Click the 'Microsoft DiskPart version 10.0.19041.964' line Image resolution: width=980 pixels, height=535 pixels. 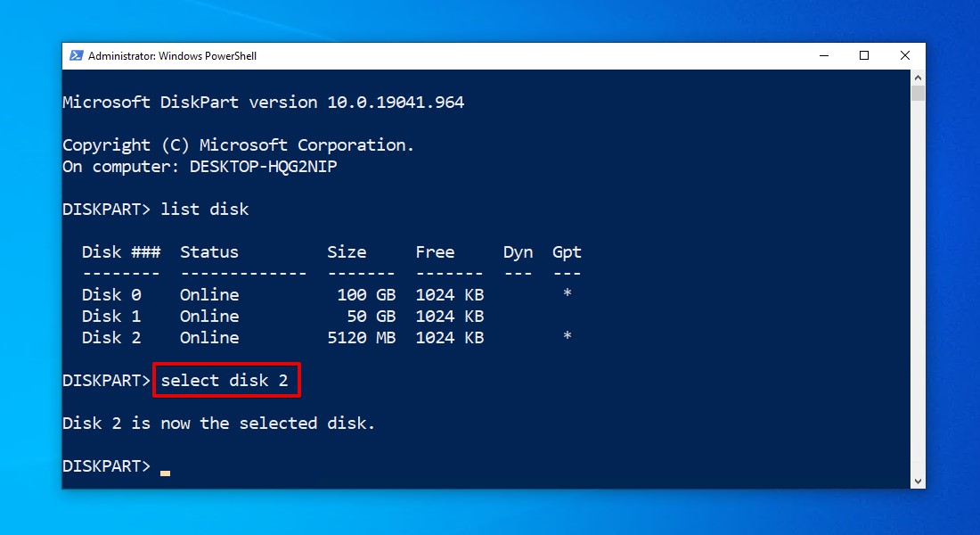[263, 102]
